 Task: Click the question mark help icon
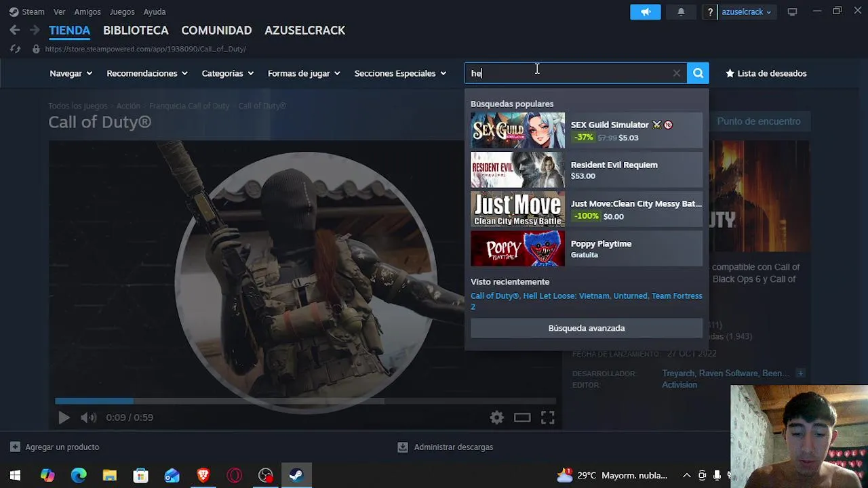[710, 12]
